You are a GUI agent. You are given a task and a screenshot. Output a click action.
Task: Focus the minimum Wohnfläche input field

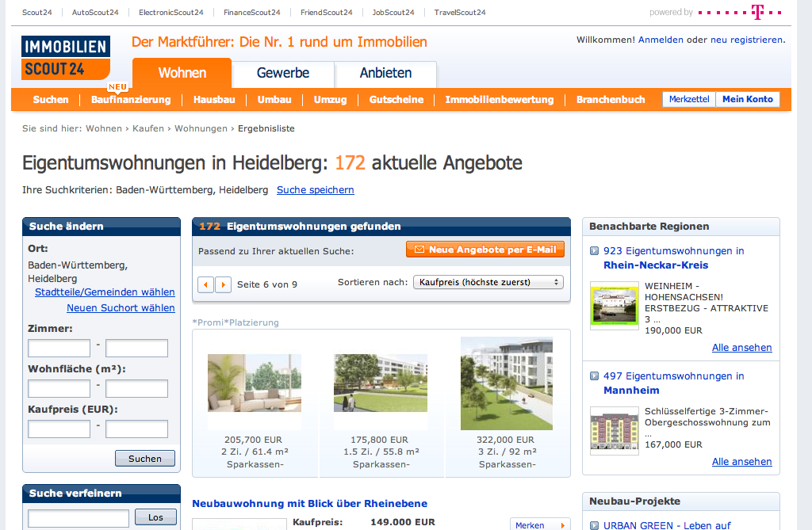[x=59, y=389]
